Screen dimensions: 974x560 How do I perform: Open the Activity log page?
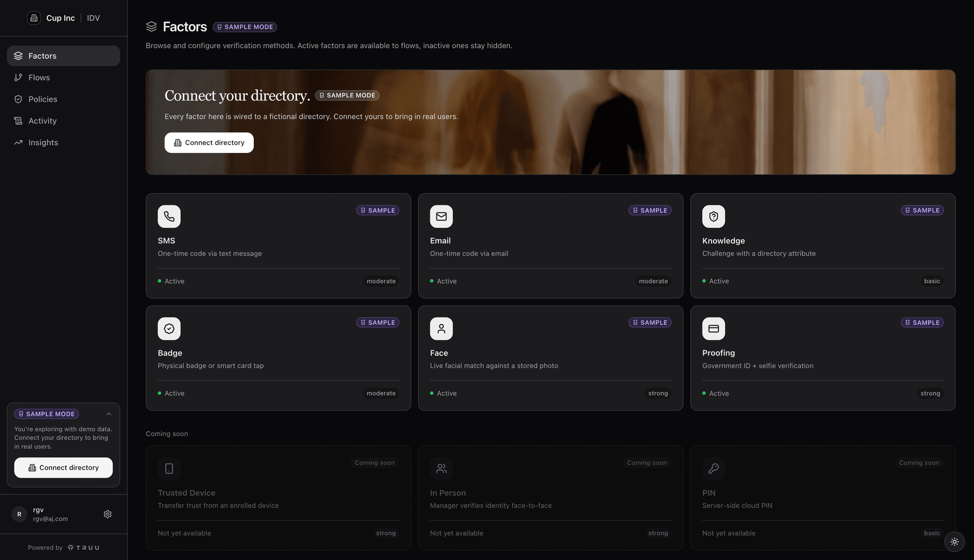[x=63, y=121]
